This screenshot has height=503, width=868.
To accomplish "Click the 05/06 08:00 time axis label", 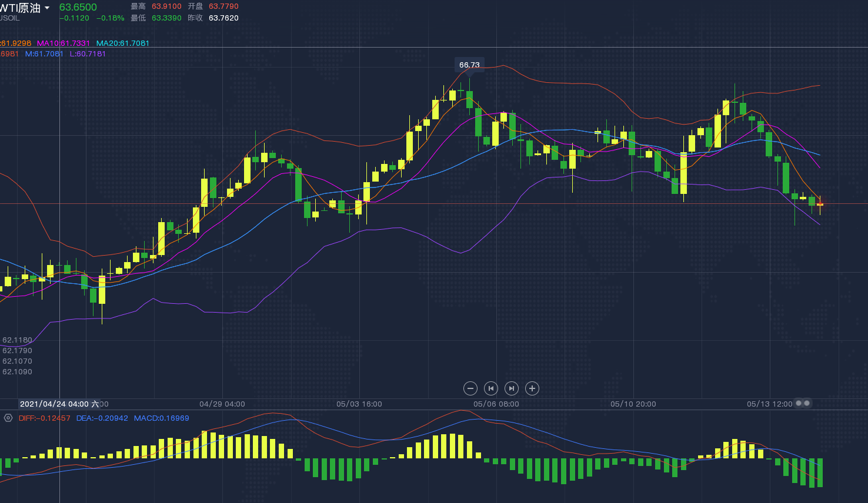I will (496, 404).
